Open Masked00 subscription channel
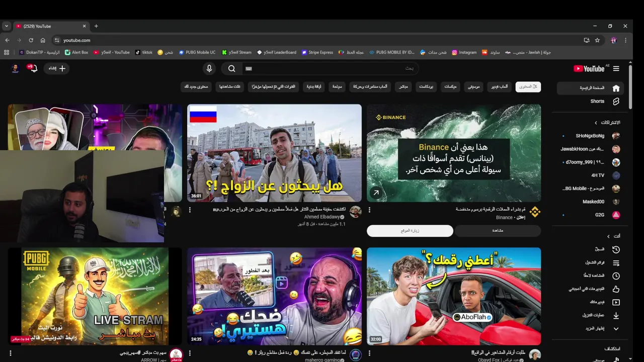The height and width of the screenshot is (362, 644). pyautogui.click(x=591, y=202)
